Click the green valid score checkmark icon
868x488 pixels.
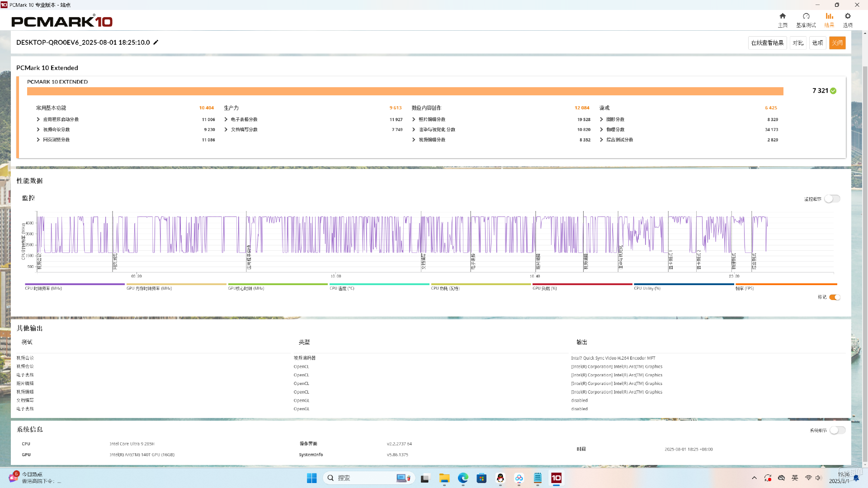pos(833,91)
